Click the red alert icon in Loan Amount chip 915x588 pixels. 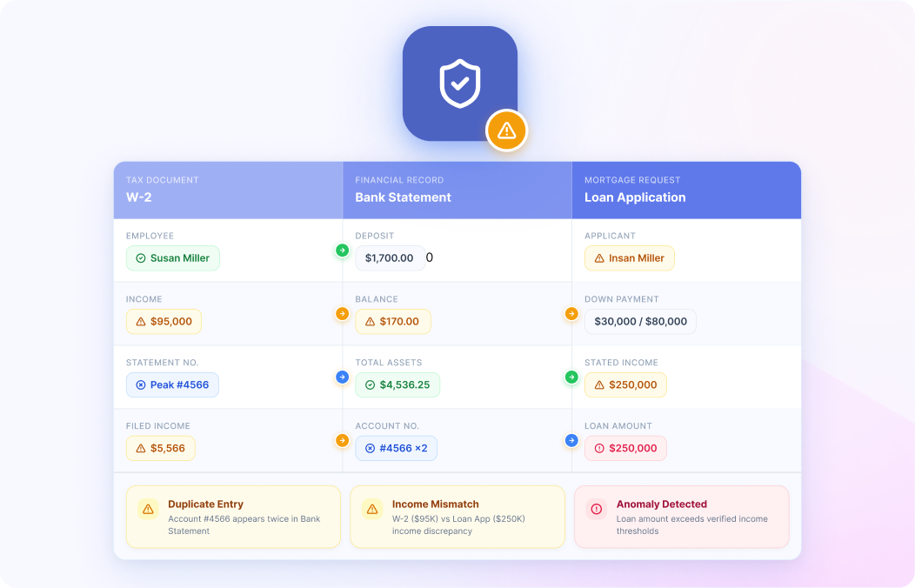[x=599, y=449]
